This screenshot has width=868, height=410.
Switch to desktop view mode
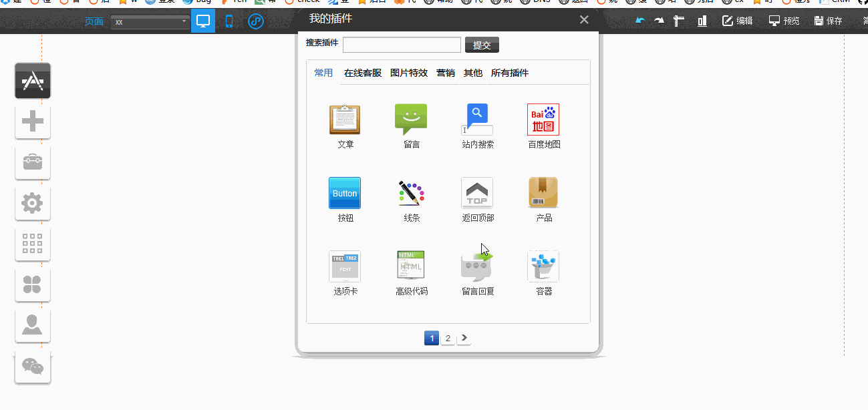[203, 21]
